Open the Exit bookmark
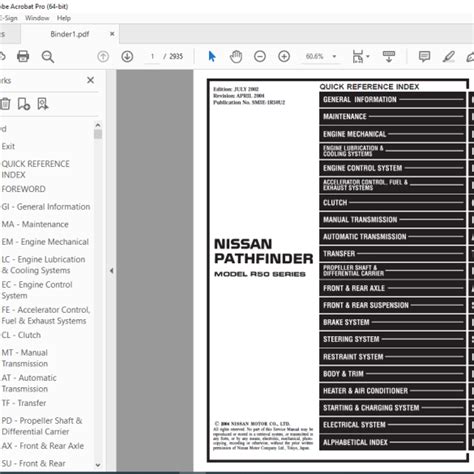Viewport: 474px width, 474px height. [8, 146]
